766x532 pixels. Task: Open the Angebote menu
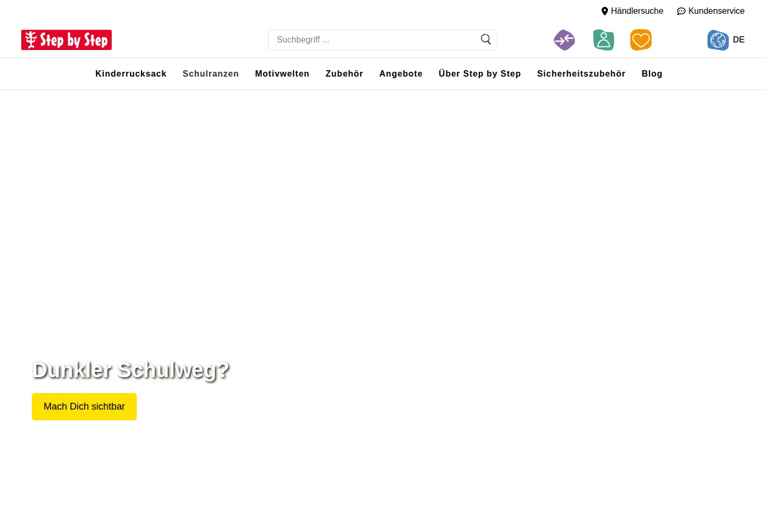(x=401, y=73)
